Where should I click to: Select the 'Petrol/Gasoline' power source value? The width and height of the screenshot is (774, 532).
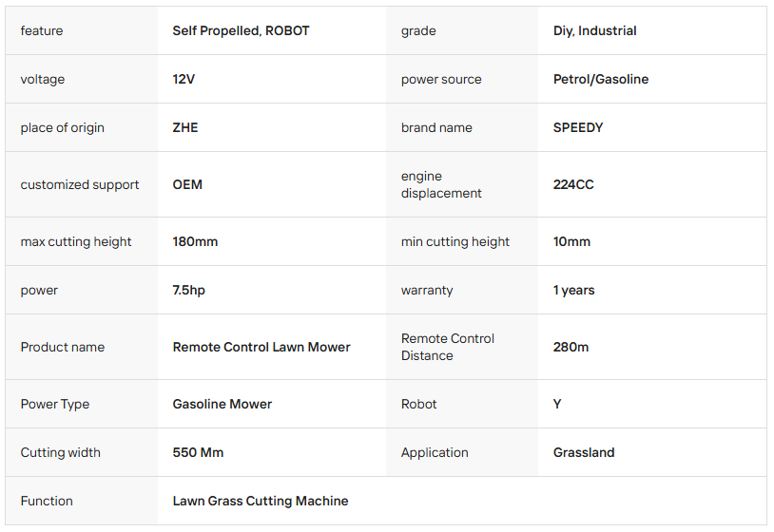(x=600, y=79)
